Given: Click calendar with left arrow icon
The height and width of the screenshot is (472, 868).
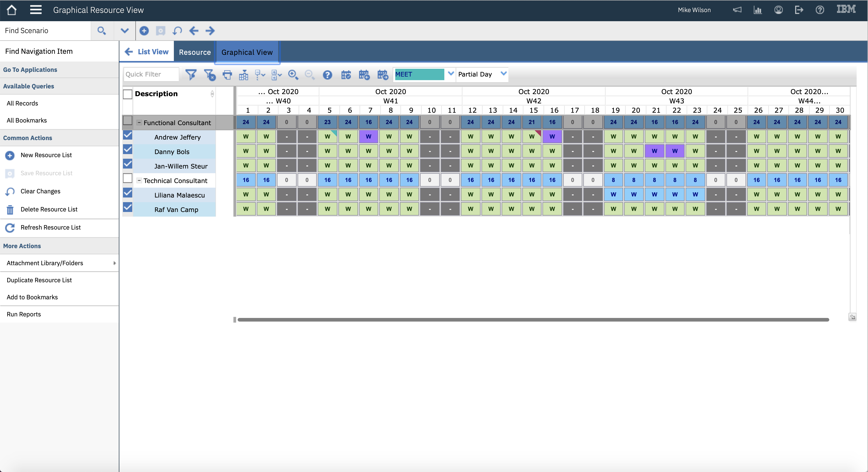Looking at the screenshot, I should coord(364,74).
